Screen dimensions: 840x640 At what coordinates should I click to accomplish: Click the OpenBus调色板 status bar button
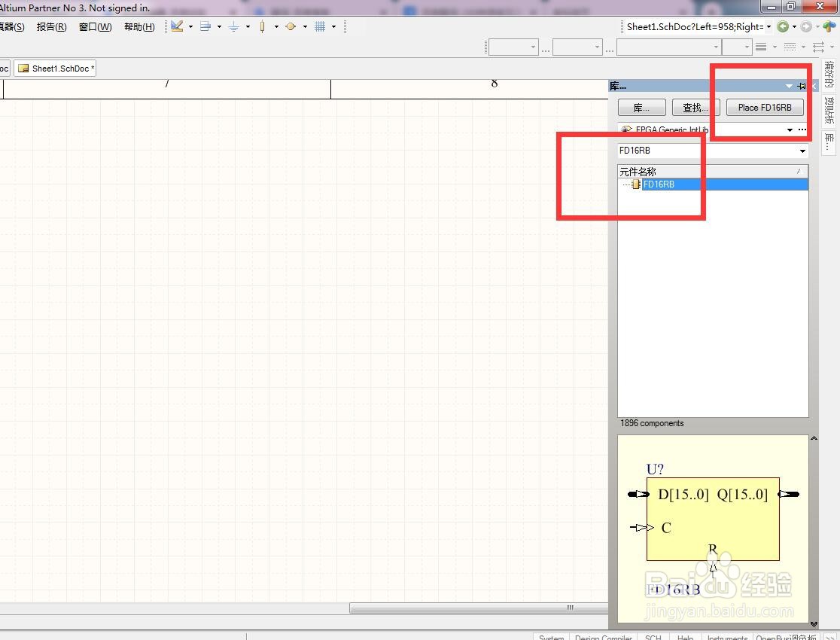coord(786,637)
